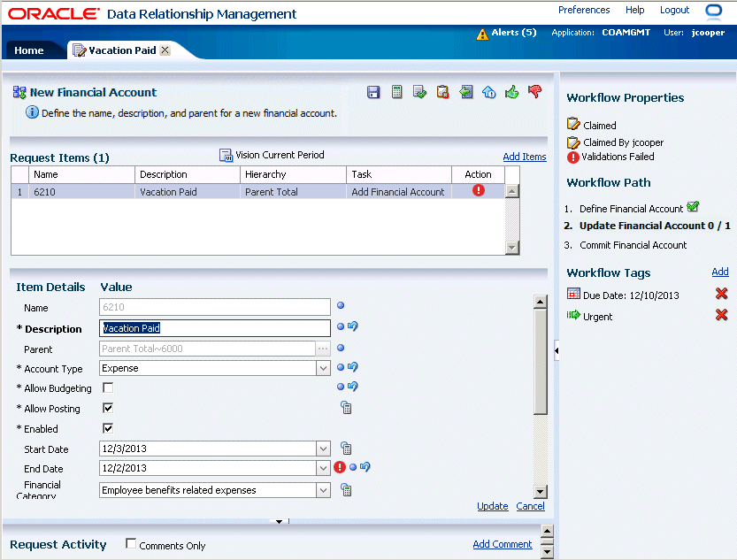Click the calculated-value icon beside Allow Posting
The width and height of the screenshot is (737, 560).
pos(347,408)
